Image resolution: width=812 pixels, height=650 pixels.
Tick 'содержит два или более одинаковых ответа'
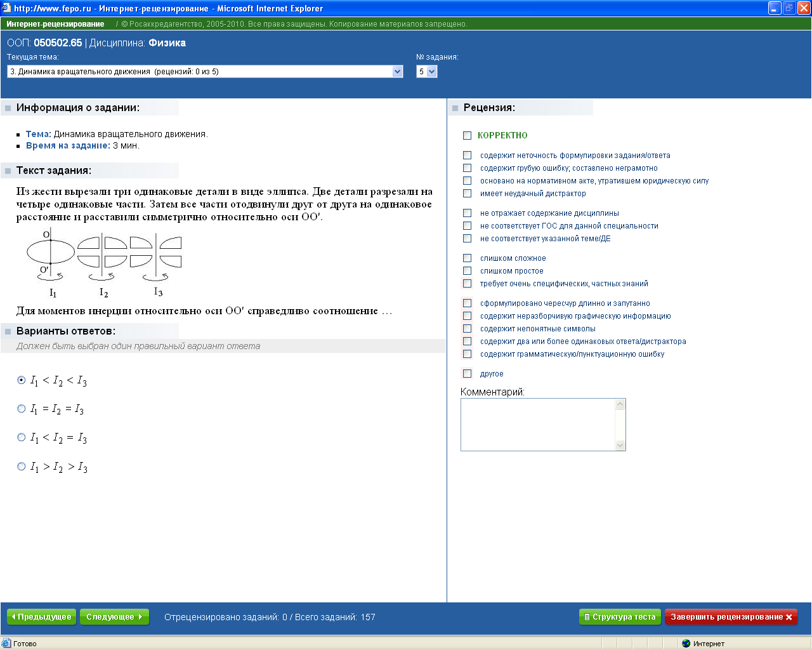tap(468, 341)
